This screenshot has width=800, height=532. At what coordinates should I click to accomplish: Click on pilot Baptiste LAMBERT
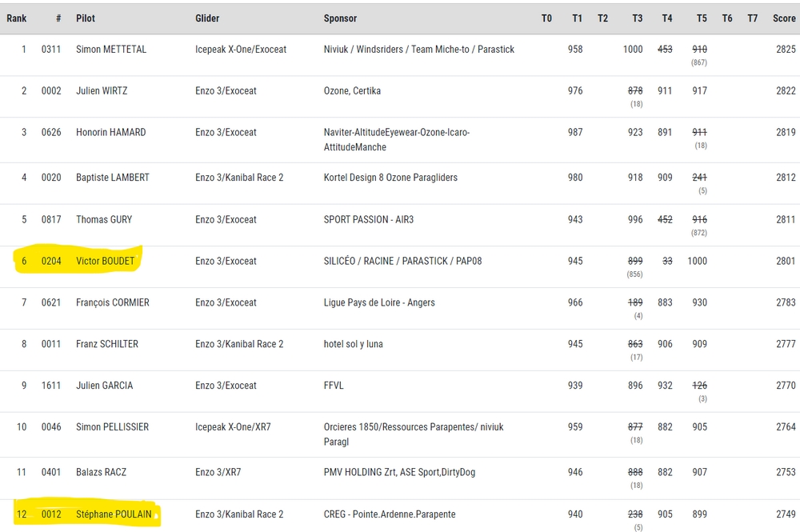pyautogui.click(x=112, y=178)
